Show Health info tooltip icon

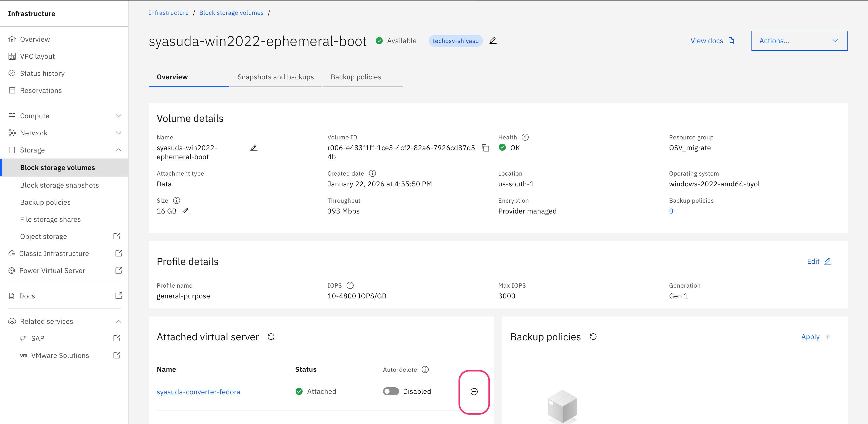click(525, 137)
